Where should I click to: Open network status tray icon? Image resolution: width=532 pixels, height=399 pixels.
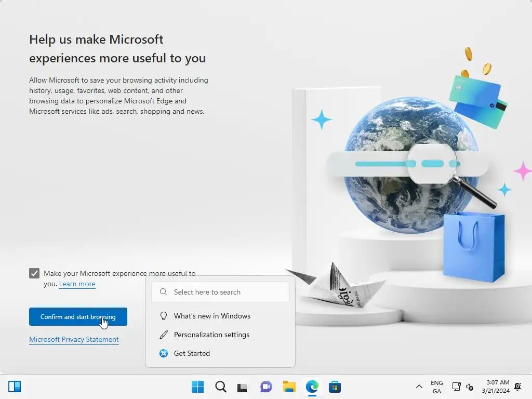(456, 387)
